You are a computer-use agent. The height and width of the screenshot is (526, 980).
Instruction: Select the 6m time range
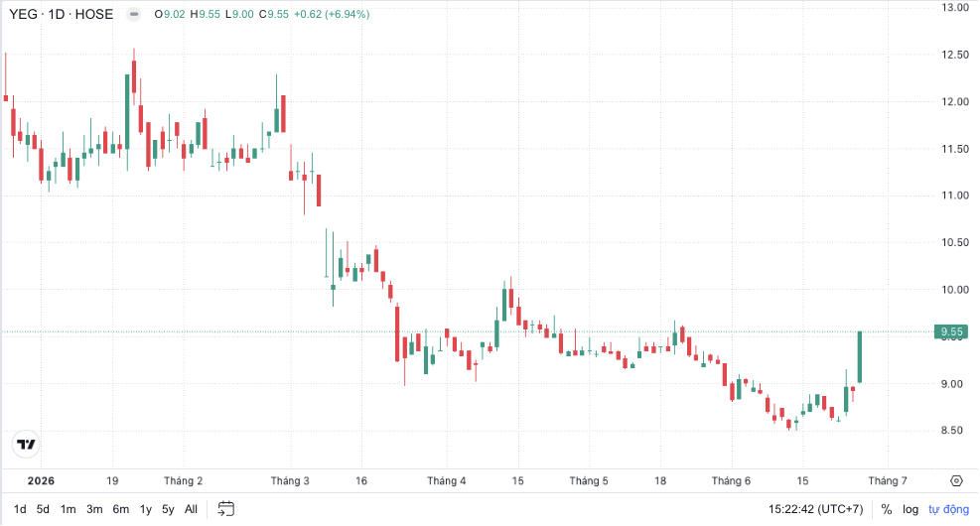pos(120,509)
